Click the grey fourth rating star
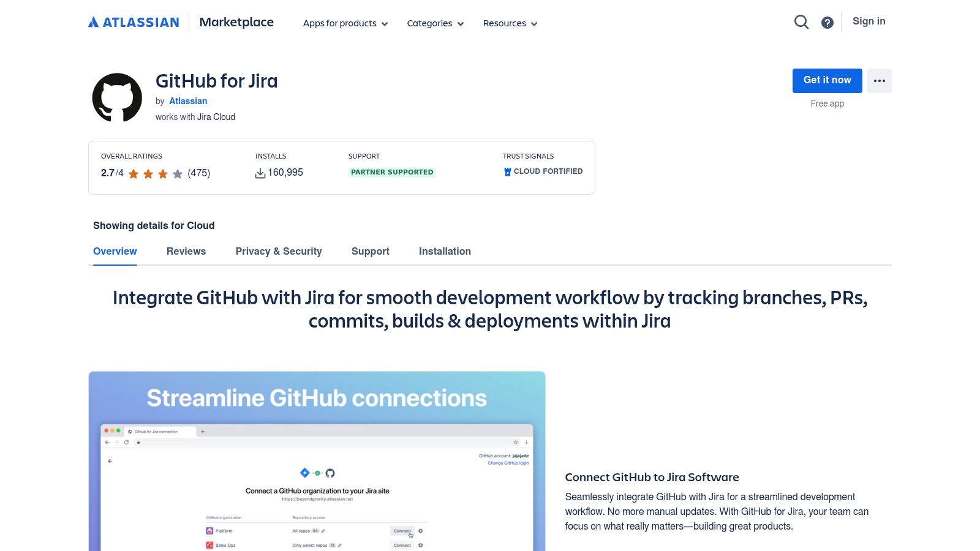Screen dimensions: 980x551 [178, 174]
